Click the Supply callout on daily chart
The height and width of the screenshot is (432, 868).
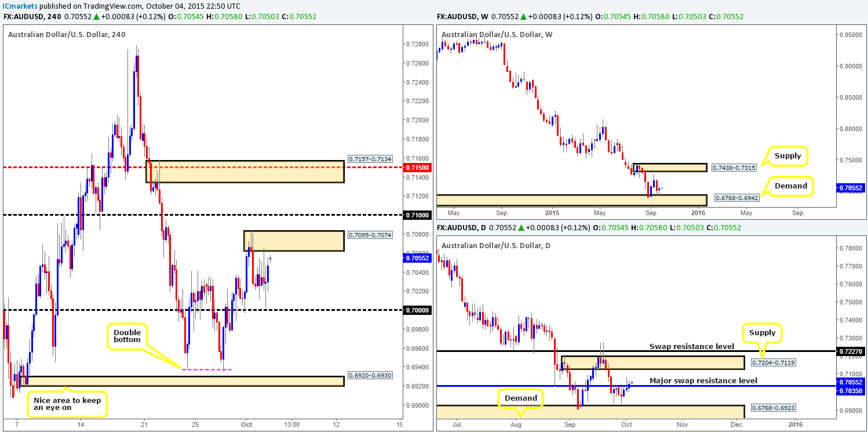coord(762,333)
